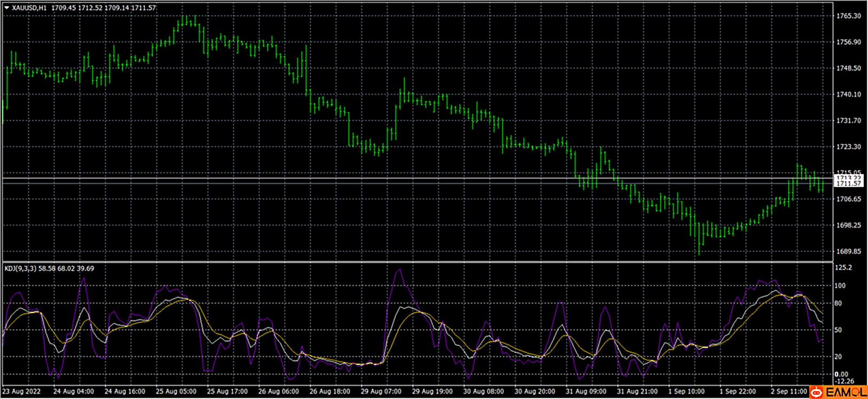Screen dimensions: 868x399
Task: Click the 1723.30 price axis label
Action: coord(848,147)
